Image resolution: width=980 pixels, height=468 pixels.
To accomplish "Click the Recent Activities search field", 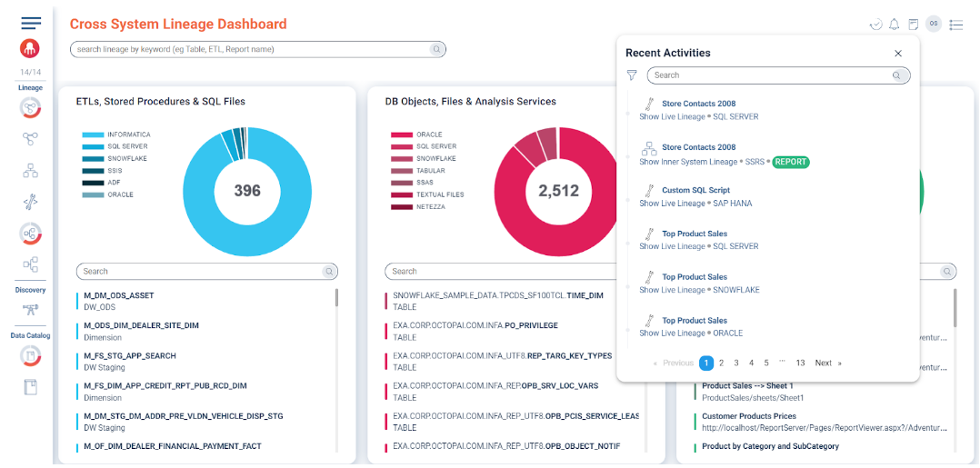I will point(768,75).
